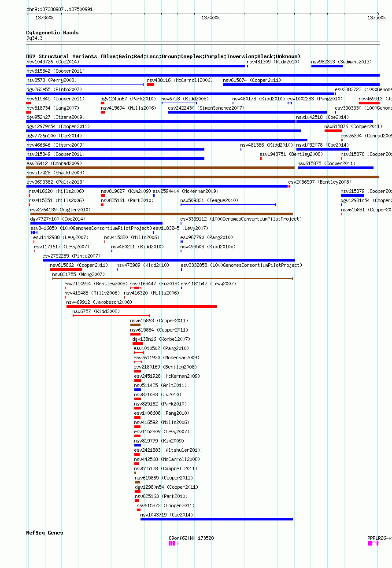The height and width of the screenshot is (568, 392).
Task: Select nsv517428 (Shaikh2009) label
Action: (55, 173)
